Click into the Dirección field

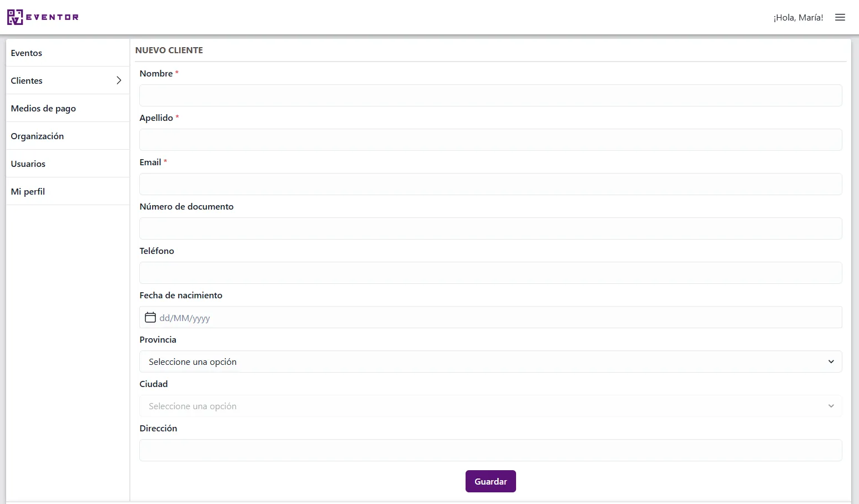tap(491, 450)
